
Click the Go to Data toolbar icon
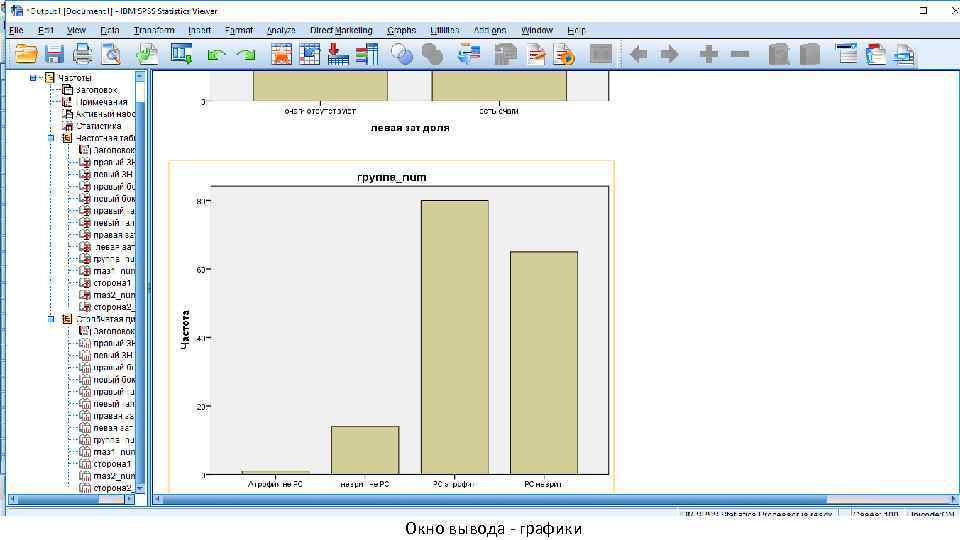(x=281, y=54)
